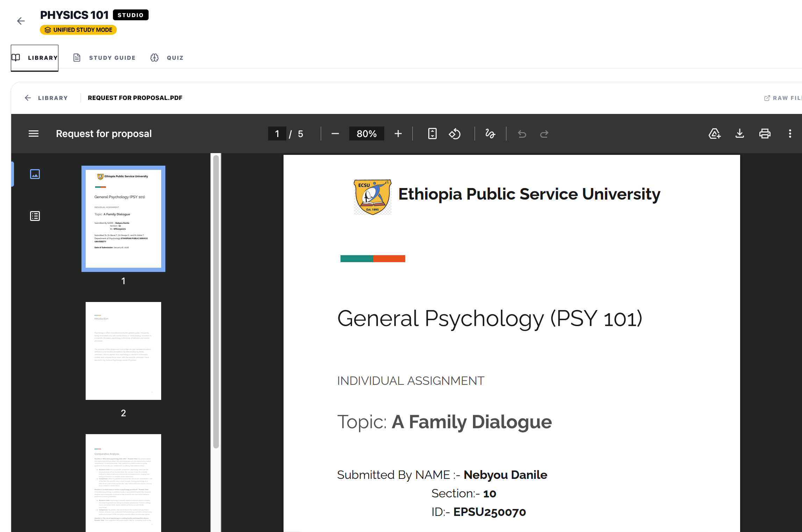Viewport: 802px width, 532px height.
Task: Click the page number input field
Action: pos(277,134)
